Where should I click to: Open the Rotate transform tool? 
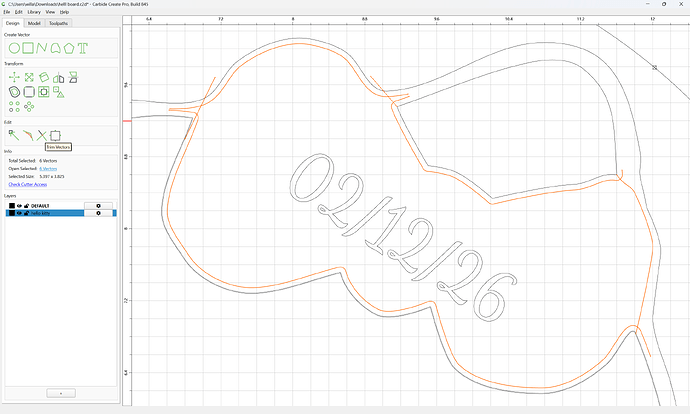pyautogui.click(x=44, y=77)
